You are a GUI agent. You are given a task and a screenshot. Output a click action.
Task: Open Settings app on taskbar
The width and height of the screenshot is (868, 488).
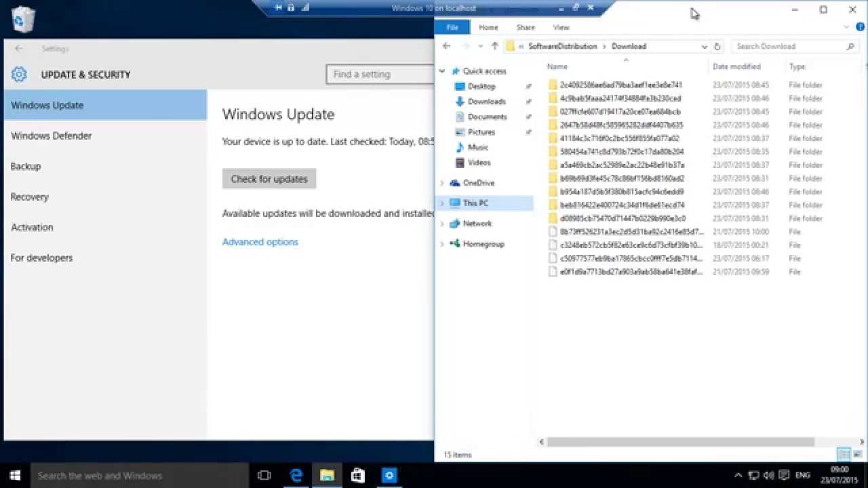389,475
